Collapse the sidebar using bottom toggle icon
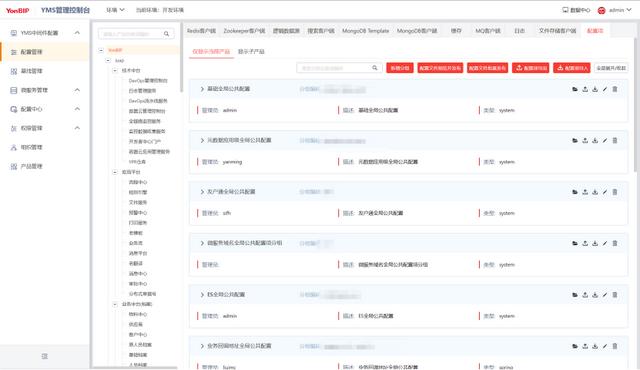Viewport: 640px width, 370px height. (x=44, y=356)
